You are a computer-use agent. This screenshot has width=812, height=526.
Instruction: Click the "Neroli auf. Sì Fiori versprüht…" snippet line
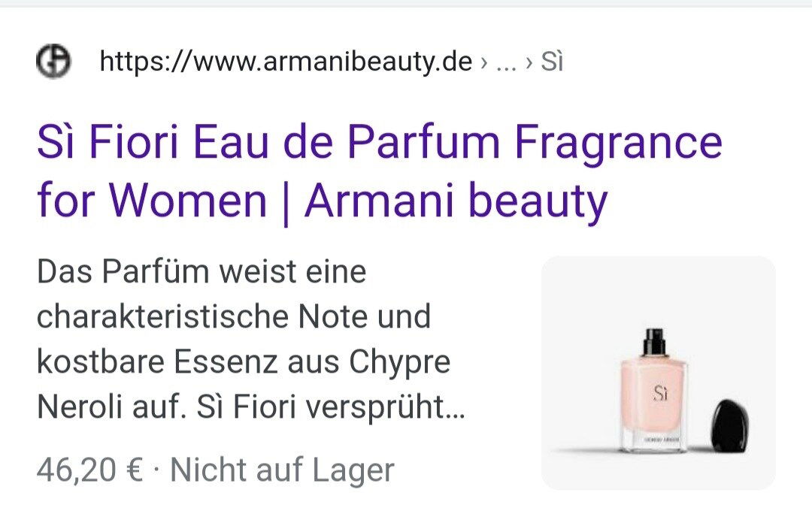pos(251,407)
